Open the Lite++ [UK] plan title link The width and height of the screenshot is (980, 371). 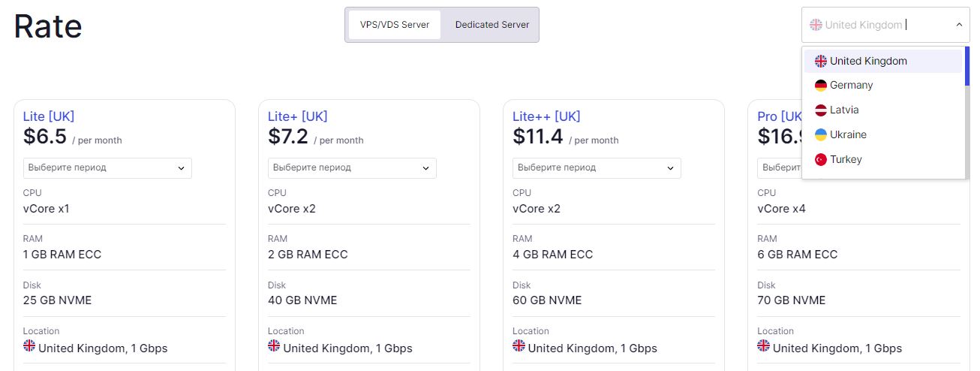[546, 116]
